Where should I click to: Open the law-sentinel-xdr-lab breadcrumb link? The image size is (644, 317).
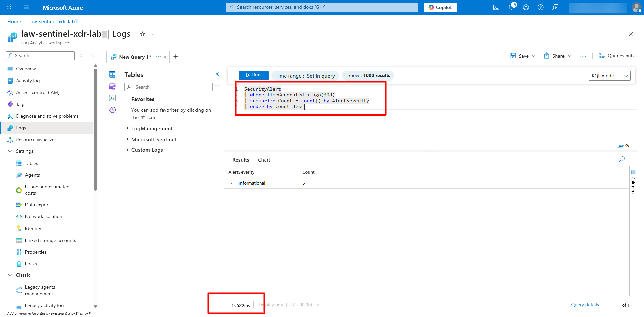tap(52, 22)
